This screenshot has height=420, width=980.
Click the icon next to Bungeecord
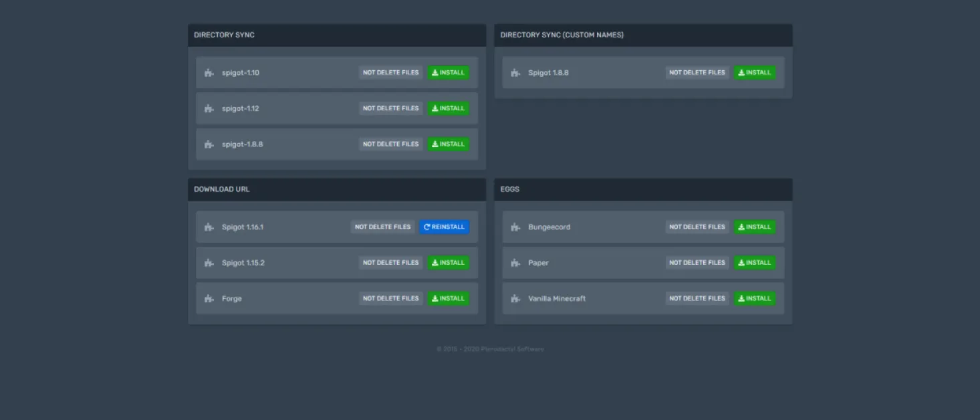[515, 227]
